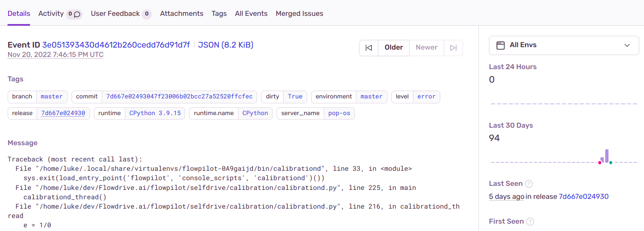Click the dirty tag value True

[295, 96]
